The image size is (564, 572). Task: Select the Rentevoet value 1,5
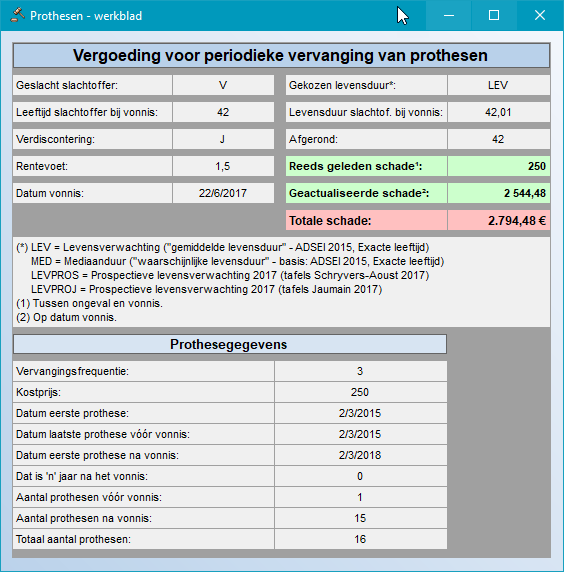tap(223, 166)
